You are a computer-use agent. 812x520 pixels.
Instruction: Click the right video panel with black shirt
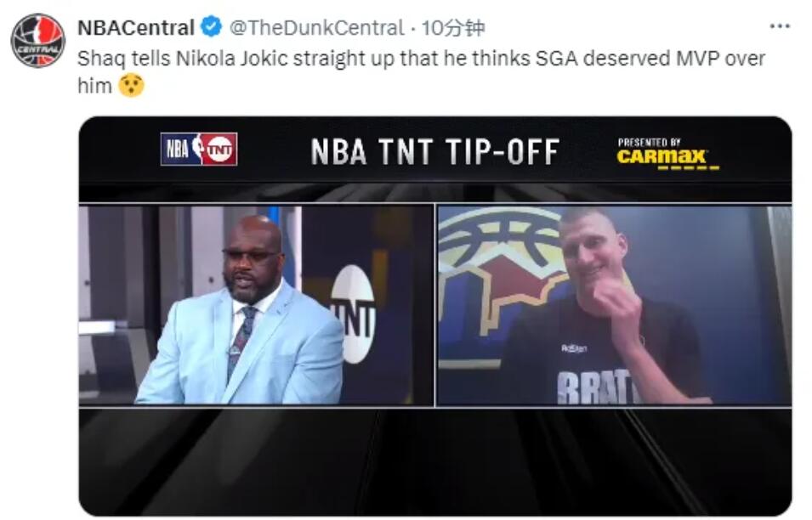(x=614, y=305)
